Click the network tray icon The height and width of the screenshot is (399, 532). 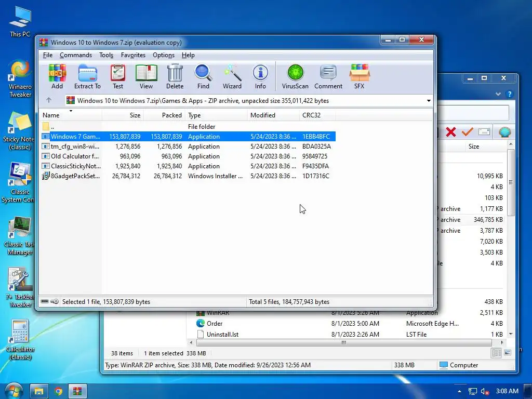(x=472, y=391)
